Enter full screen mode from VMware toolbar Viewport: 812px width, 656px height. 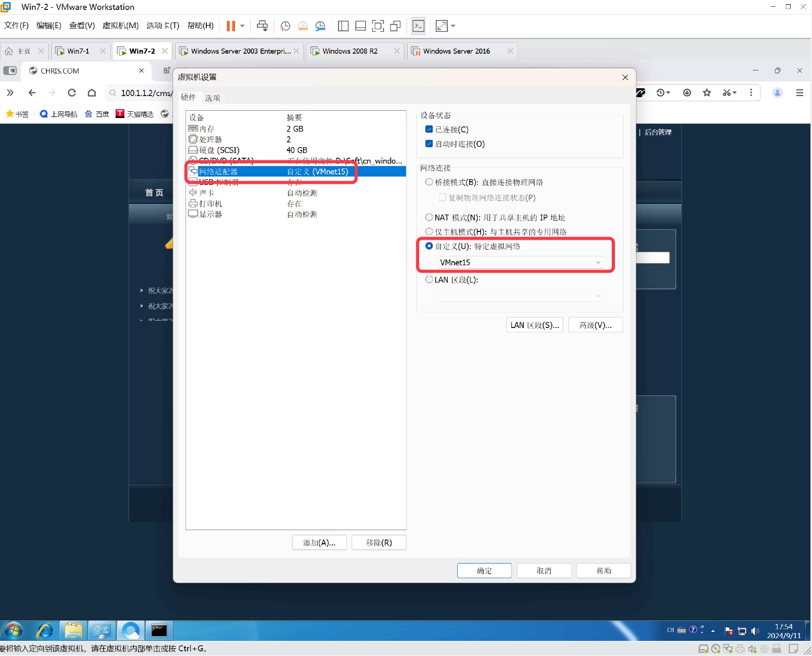coord(378,26)
